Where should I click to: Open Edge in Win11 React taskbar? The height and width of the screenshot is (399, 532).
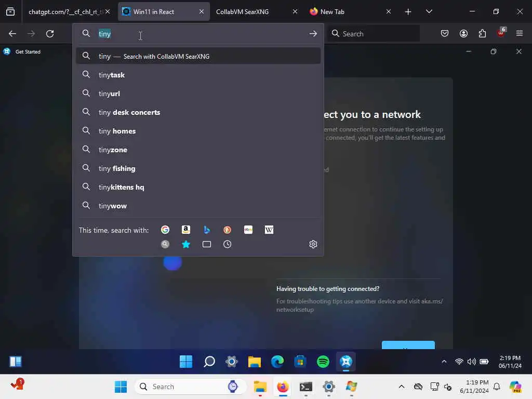tap(277, 362)
